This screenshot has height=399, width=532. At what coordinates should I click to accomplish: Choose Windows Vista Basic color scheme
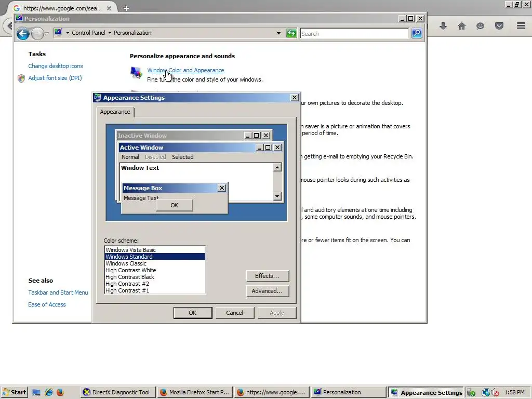[x=155, y=250]
